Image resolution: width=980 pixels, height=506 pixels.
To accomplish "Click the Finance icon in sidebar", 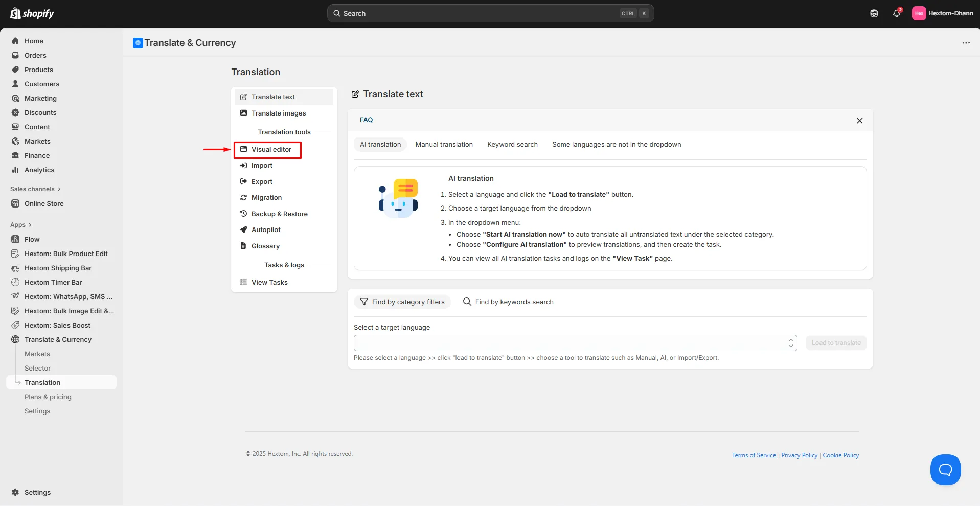I will (x=15, y=155).
